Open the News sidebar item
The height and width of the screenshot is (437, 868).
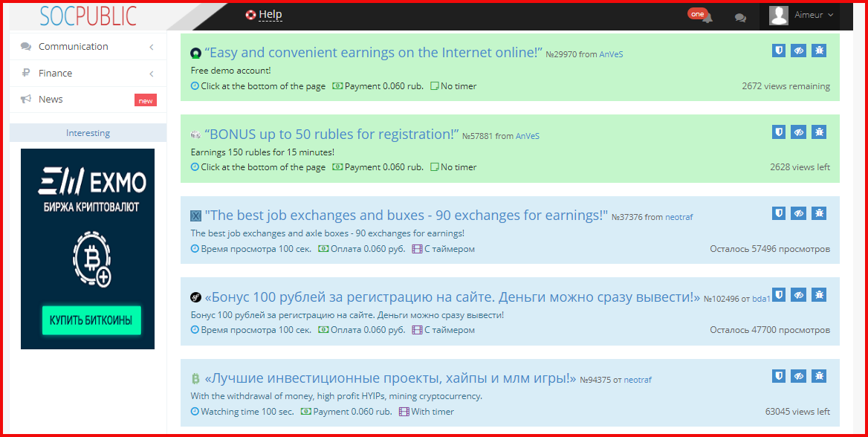tap(88, 100)
